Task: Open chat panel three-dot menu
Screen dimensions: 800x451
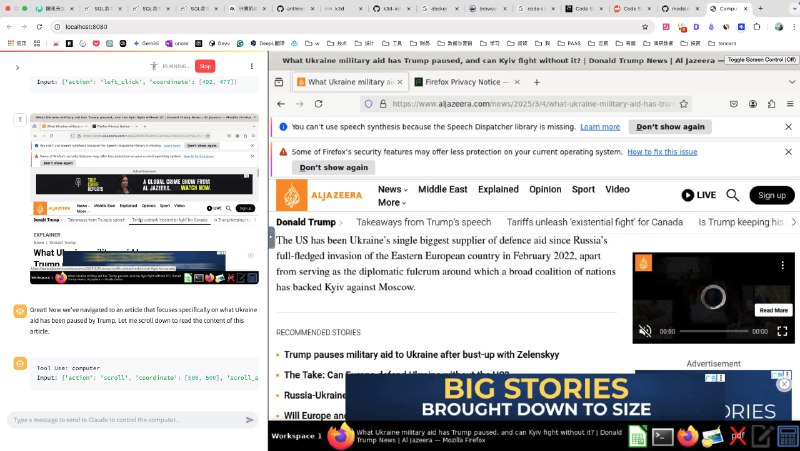Action: click(x=252, y=66)
